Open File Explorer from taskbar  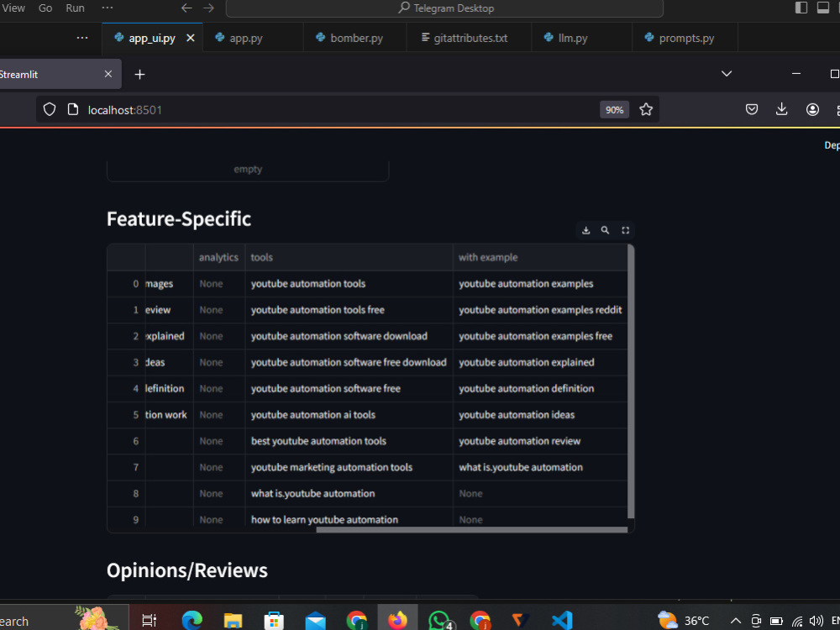tap(233, 621)
